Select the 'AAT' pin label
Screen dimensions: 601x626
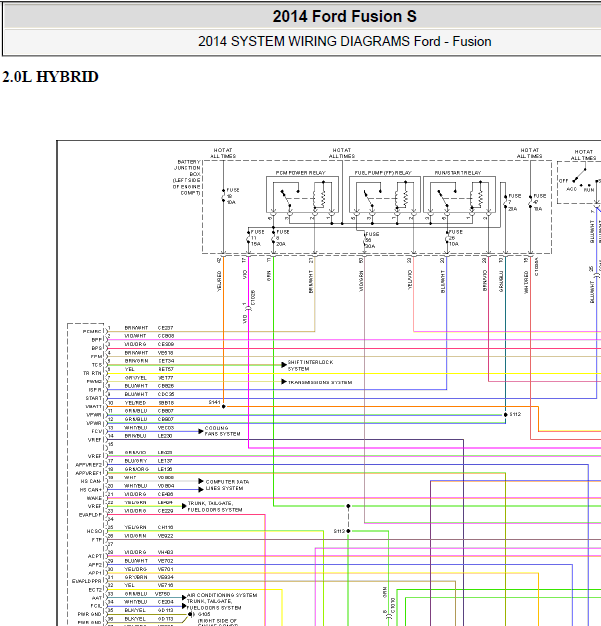pos(97,598)
